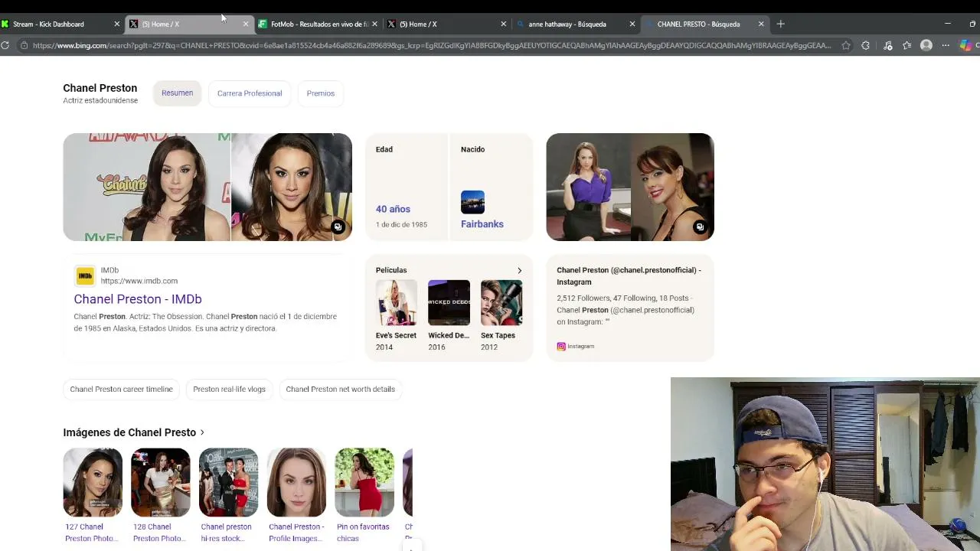Open the Eve's Secret movie poster

point(396,303)
